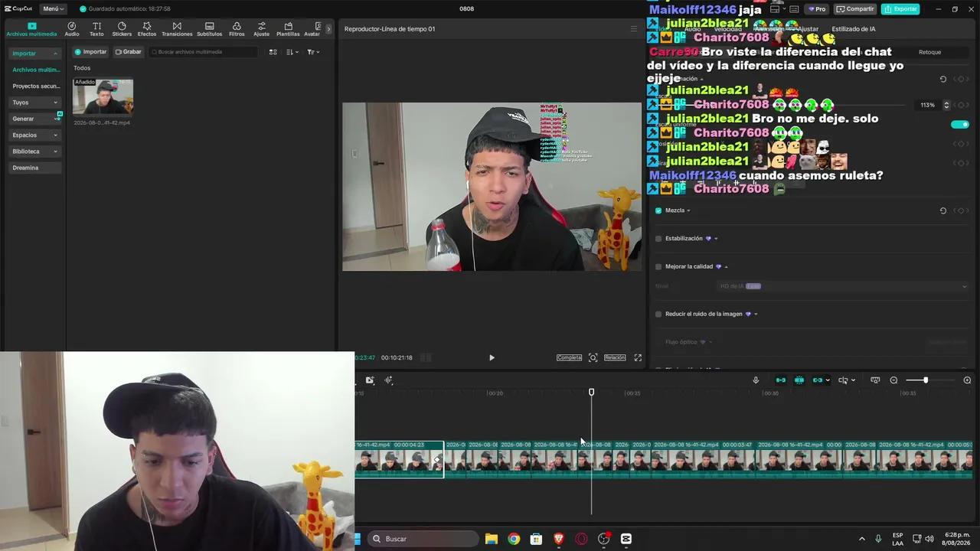This screenshot has width=980, height=551.
Task: Enable the Mejorar la calidad checkbox
Action: coord(658,266)
